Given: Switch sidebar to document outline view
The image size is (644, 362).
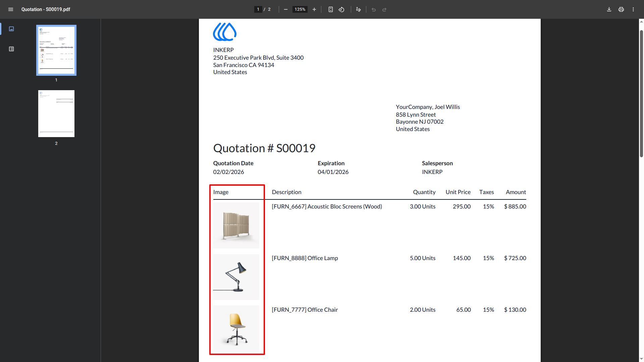Looking at the screenshot, I should (x=11, y=49).
